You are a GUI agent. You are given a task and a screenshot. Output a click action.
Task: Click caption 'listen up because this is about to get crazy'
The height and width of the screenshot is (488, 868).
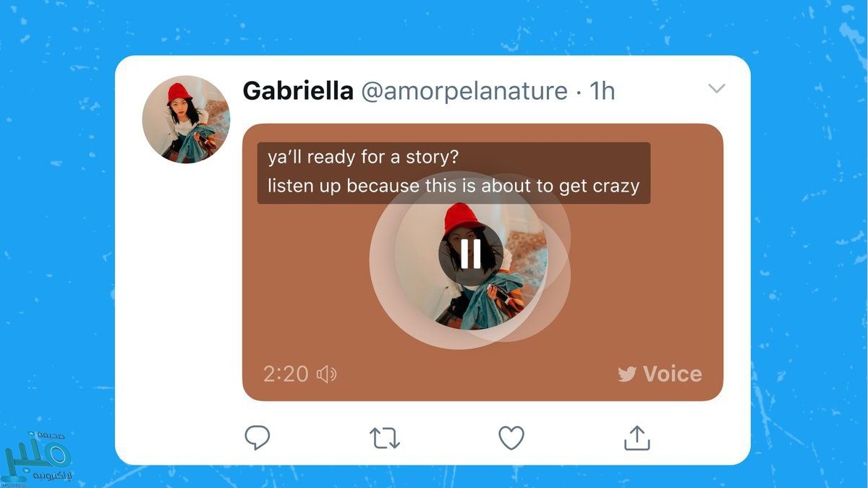[x=454, y=186]
